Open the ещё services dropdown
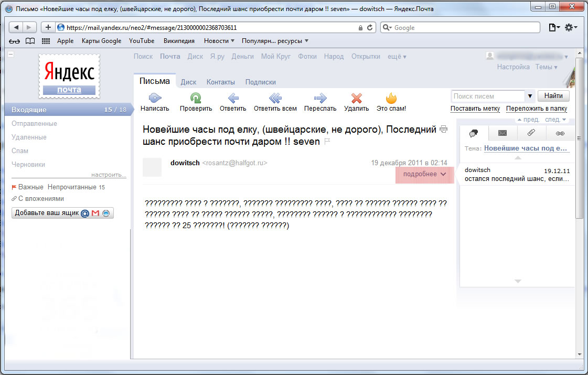 click(397, 57)
